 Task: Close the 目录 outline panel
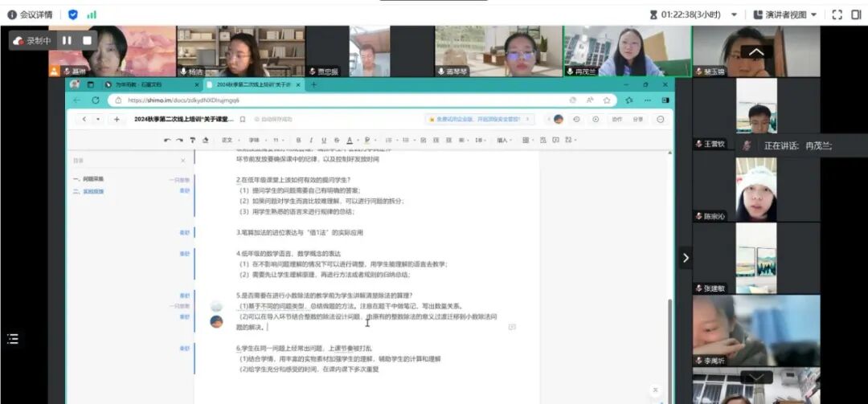pyautogui.click(x=183, y=161)
